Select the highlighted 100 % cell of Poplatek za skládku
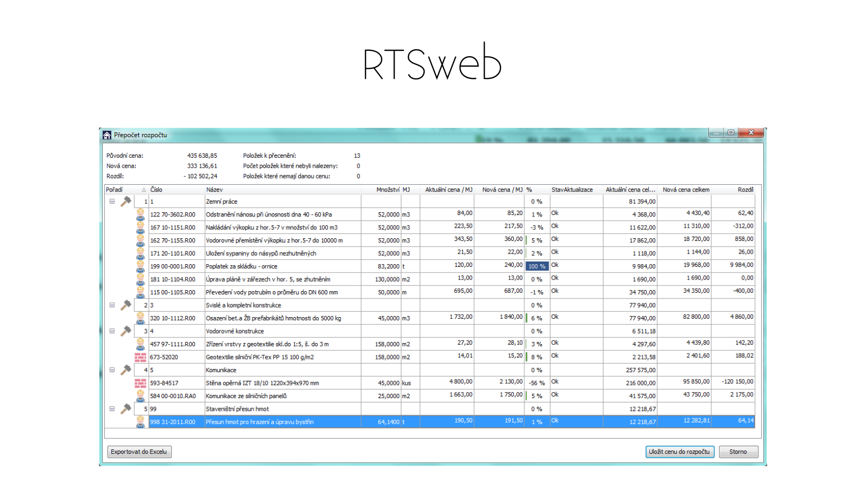 coord(537,266)
